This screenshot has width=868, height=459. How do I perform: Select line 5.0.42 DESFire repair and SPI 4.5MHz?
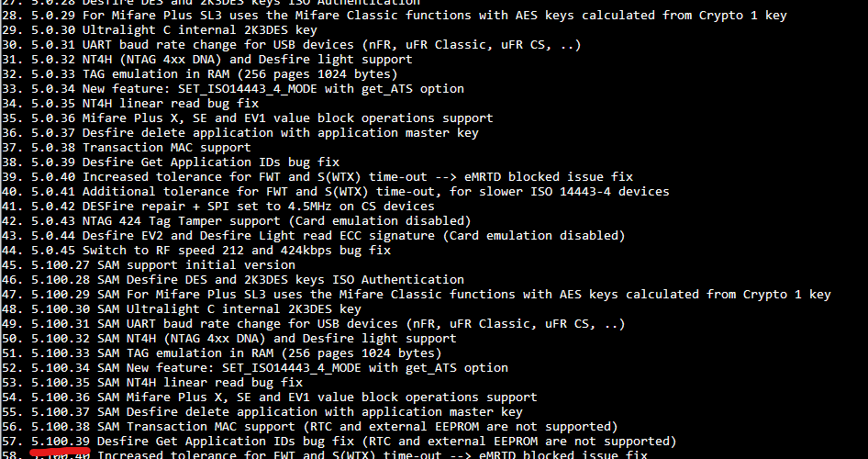point(218,206)
